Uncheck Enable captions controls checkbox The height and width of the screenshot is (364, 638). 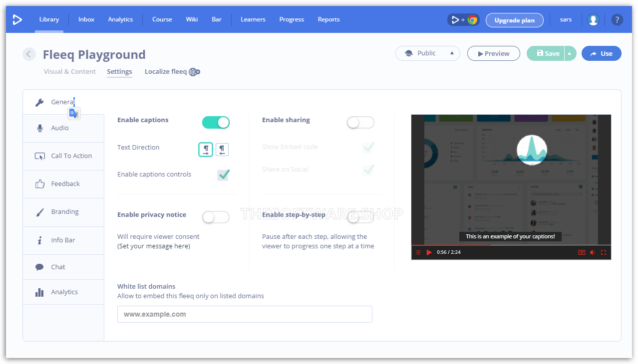click(x=223, y=175)
